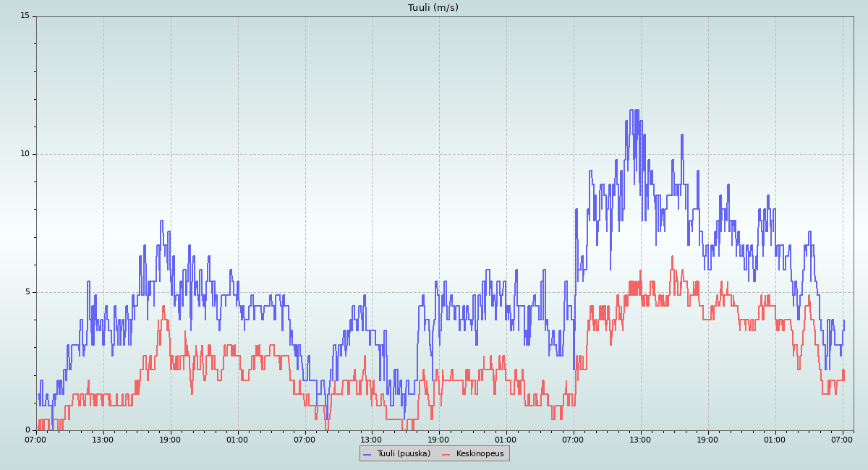
Task: Click the highest peak of the blue gust line
Action: (x=631, y=111)
